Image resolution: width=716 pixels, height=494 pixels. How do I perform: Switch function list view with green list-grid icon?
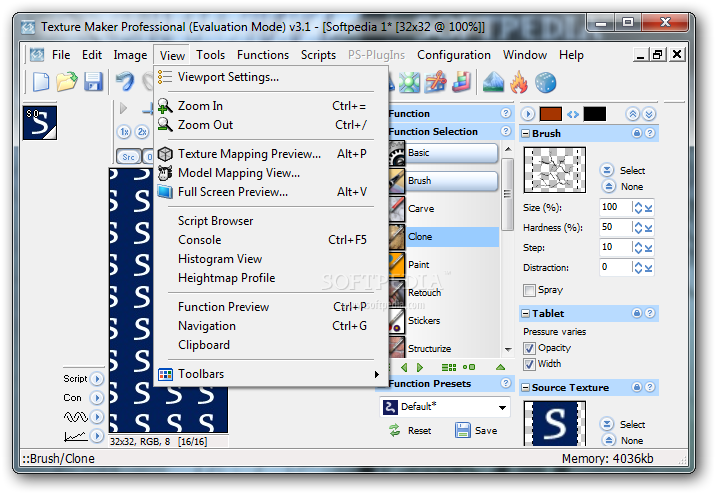(449, 367)
